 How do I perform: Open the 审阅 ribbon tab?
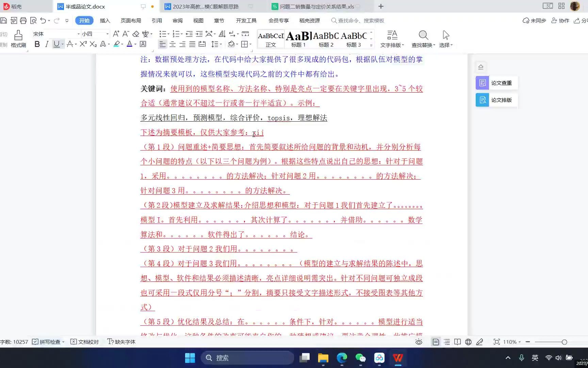click(177, 20)
